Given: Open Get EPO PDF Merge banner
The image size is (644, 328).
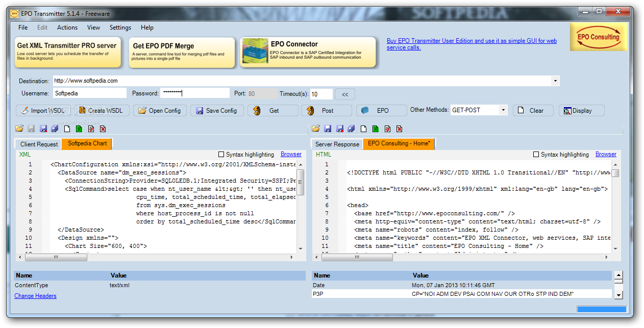Looking at the screenshot, I should coord(182,52).
